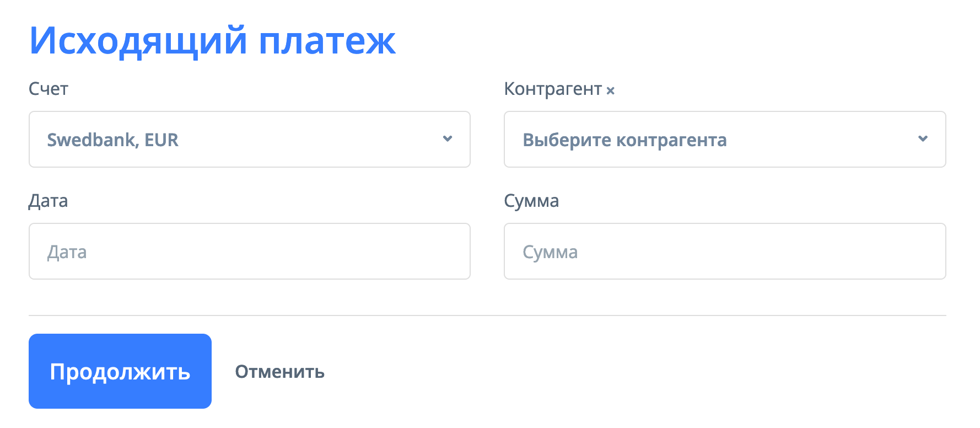Screen dimensions: 980x428
Task: Click the chevron on the Контрагент dropdown
Action: point(923,139)
